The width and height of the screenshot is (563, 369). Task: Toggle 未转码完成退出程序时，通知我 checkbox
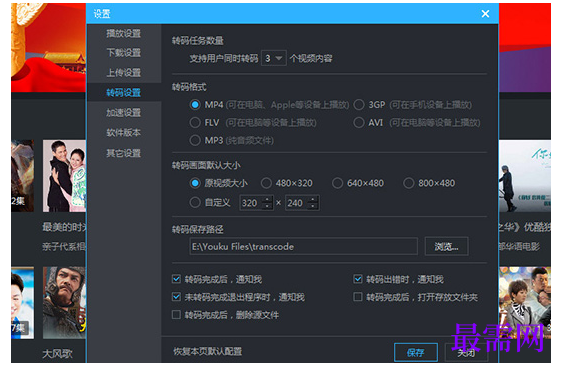pyautogui.click(x=176, y=297)
